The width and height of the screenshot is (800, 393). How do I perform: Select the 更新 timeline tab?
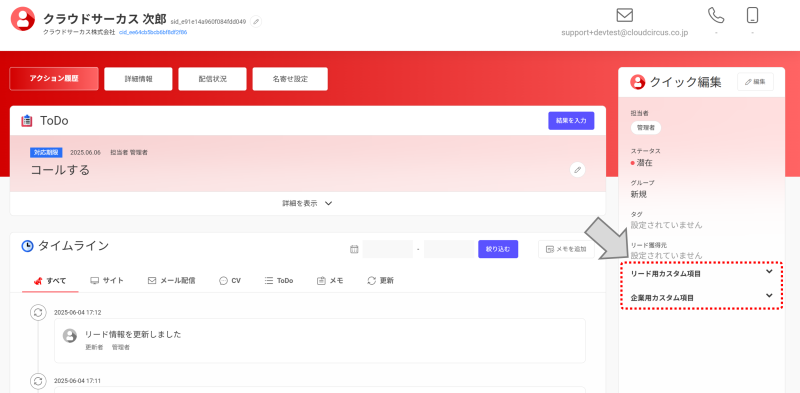point(380,281)
